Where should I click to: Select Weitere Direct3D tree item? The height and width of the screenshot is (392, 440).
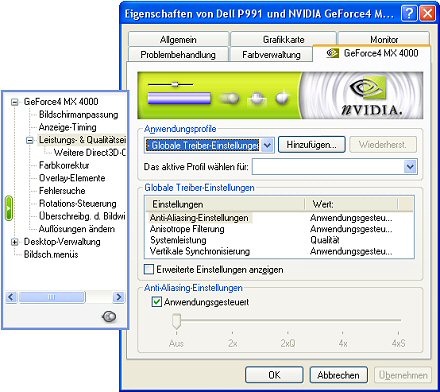pos(89,153)
